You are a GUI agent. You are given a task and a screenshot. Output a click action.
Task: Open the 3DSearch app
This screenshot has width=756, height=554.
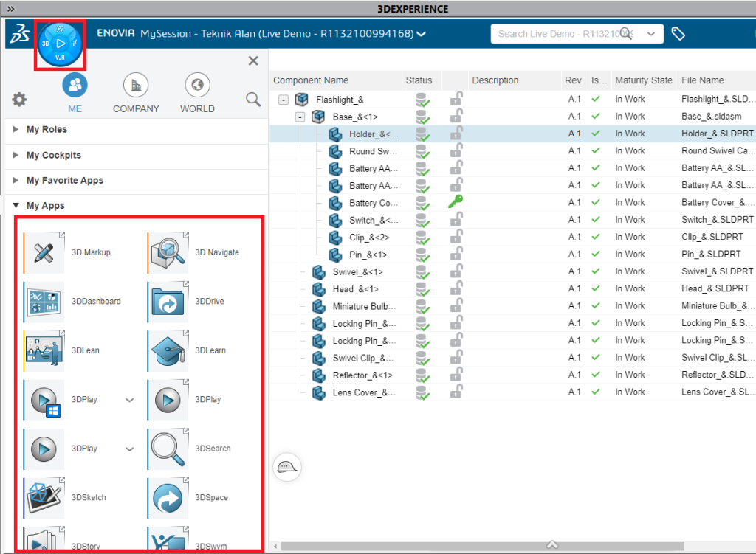click(168, 449)
